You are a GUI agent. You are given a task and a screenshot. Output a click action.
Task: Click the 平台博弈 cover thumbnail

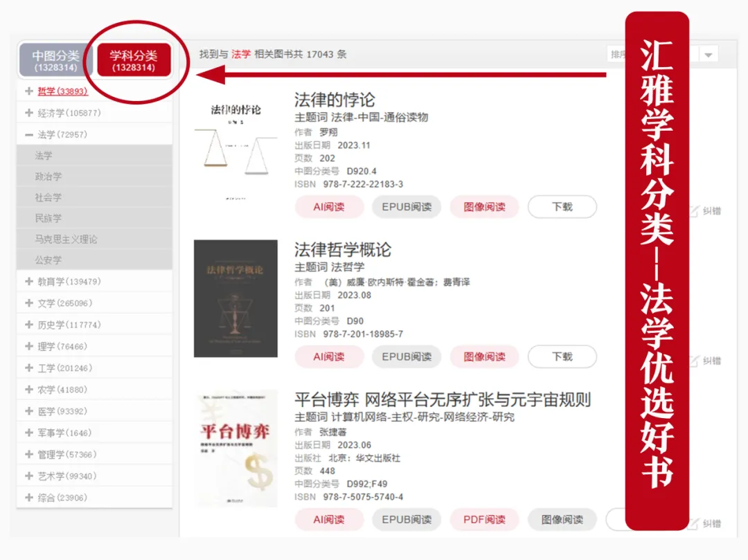[235, 449]
